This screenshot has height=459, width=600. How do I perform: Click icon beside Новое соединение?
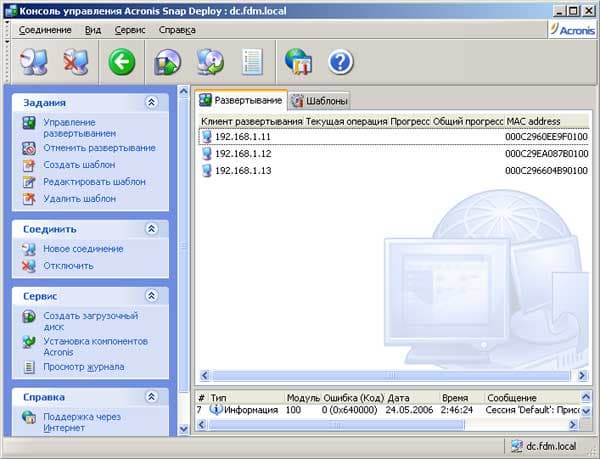point(29,249)
